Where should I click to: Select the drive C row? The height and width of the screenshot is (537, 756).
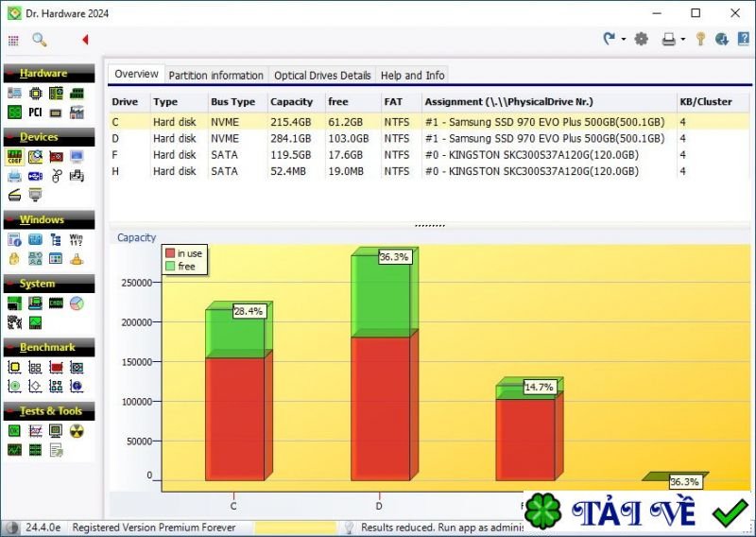click(429, 122)
